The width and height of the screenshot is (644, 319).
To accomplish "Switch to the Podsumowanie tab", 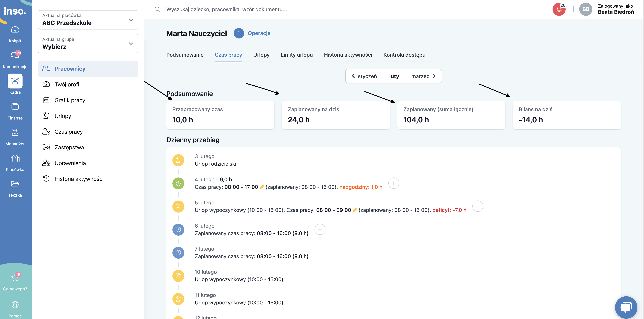I will (x=185, y=55).
